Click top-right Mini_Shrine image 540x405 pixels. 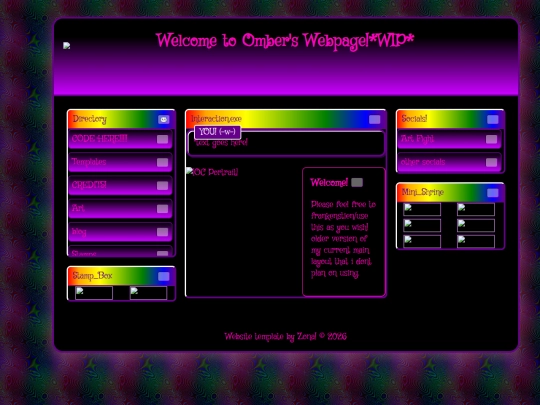click(476, 209)
